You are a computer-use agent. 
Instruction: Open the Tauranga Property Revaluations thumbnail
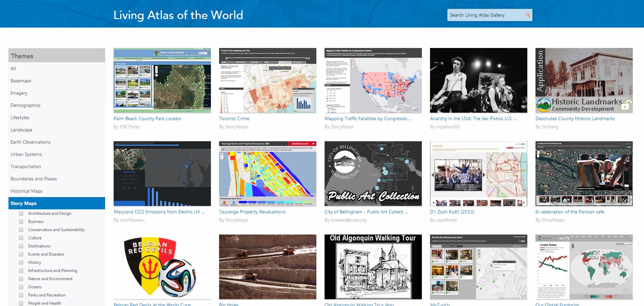click(268, 174)
